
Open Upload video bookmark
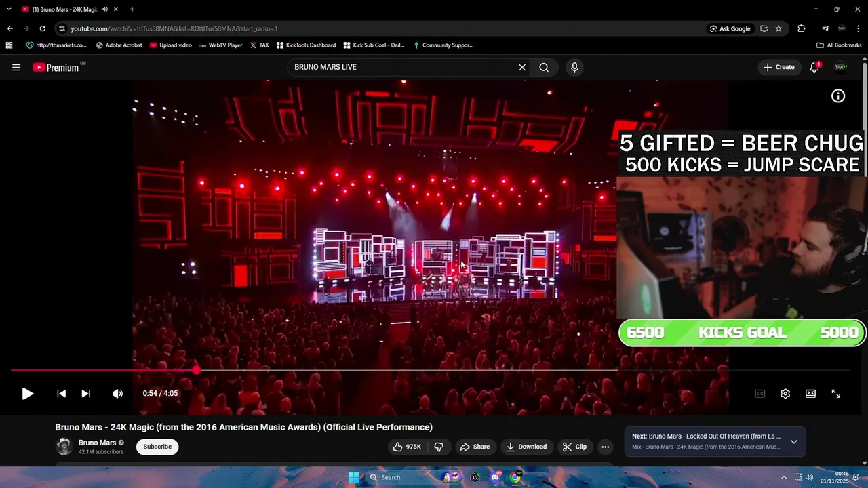pyautogui.click(x=171, y=45)
